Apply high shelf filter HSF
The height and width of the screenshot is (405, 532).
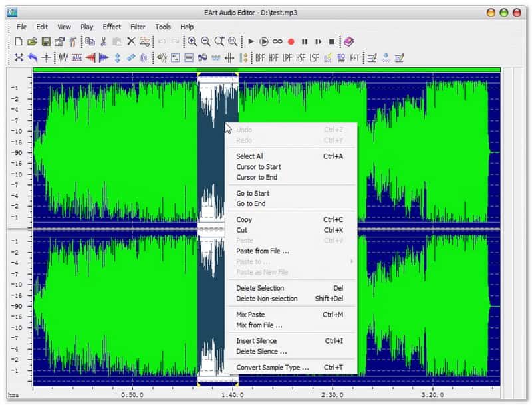click(301, 58)
